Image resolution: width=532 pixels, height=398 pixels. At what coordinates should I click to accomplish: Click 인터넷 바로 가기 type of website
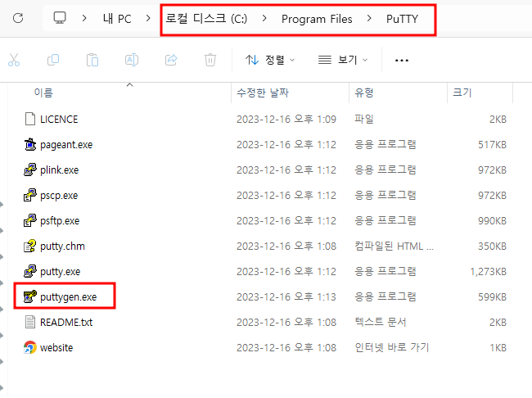392,347
